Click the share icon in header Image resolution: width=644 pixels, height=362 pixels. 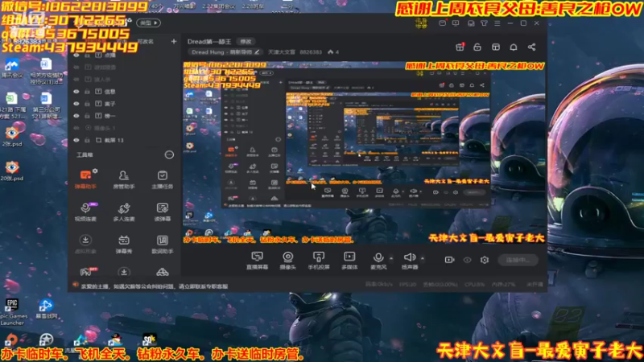pyautogui.click(x=531, y=47)
